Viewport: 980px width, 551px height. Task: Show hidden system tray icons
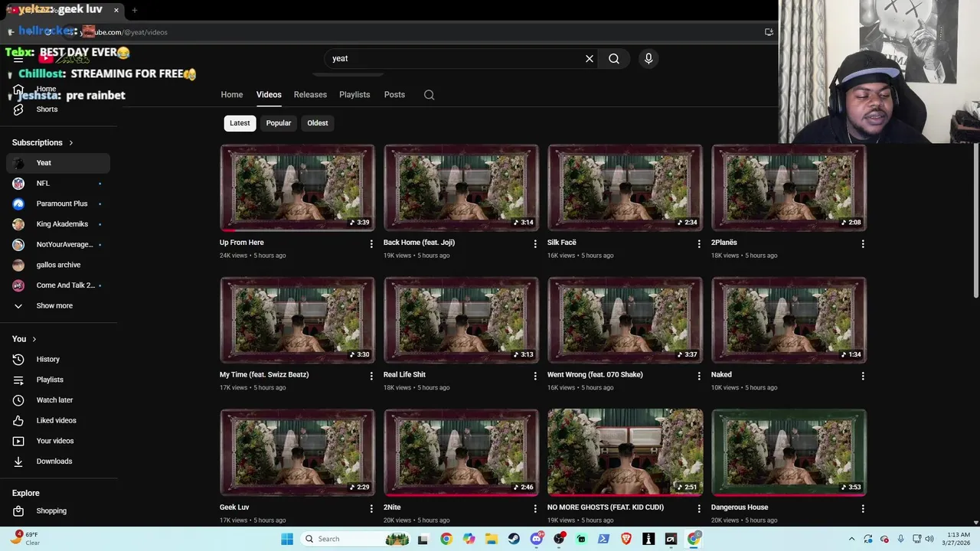pos(851,539)
